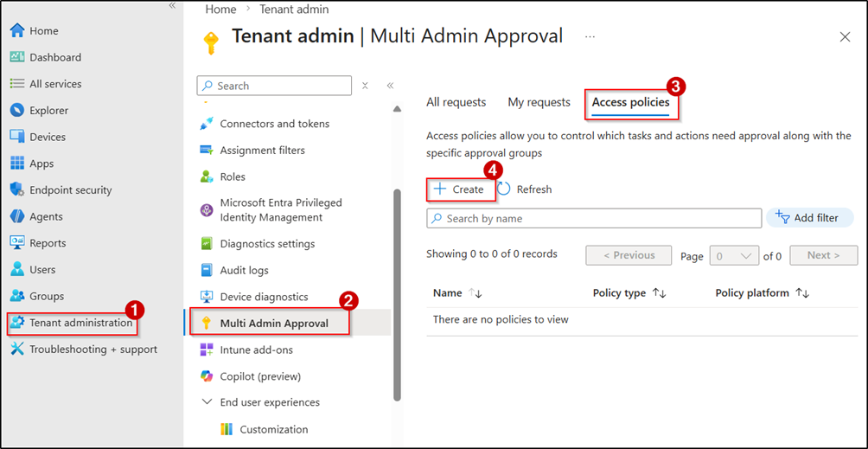Click the Agents icon in navigation
This screenshot has width=868, height=449.
coord(16,216)
